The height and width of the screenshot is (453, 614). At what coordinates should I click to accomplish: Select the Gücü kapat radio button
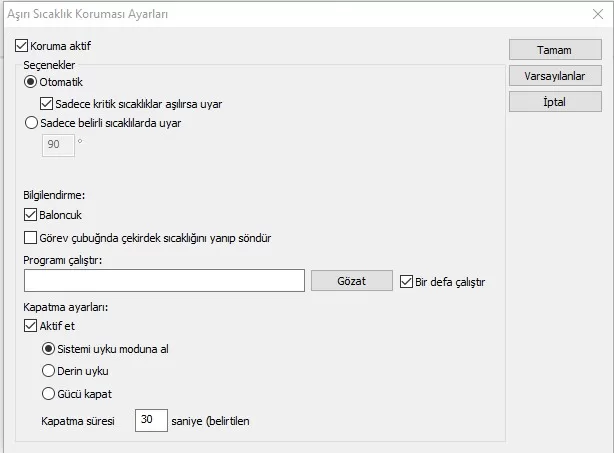pos(48,393)
